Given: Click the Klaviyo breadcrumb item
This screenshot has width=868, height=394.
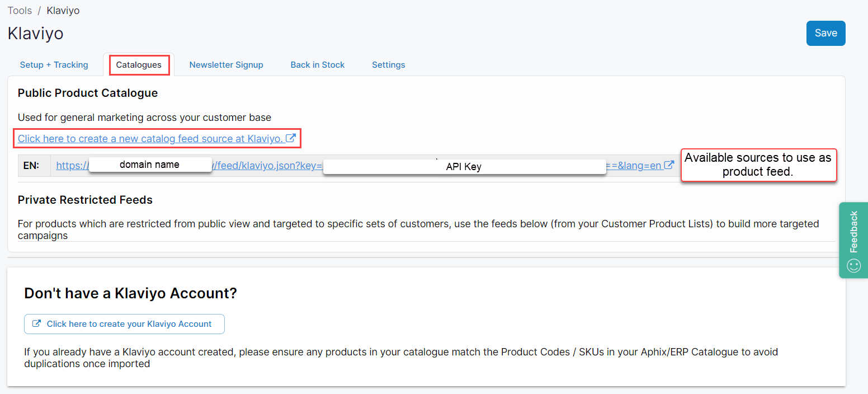Looking at the screenshot, I should [63, 11].
